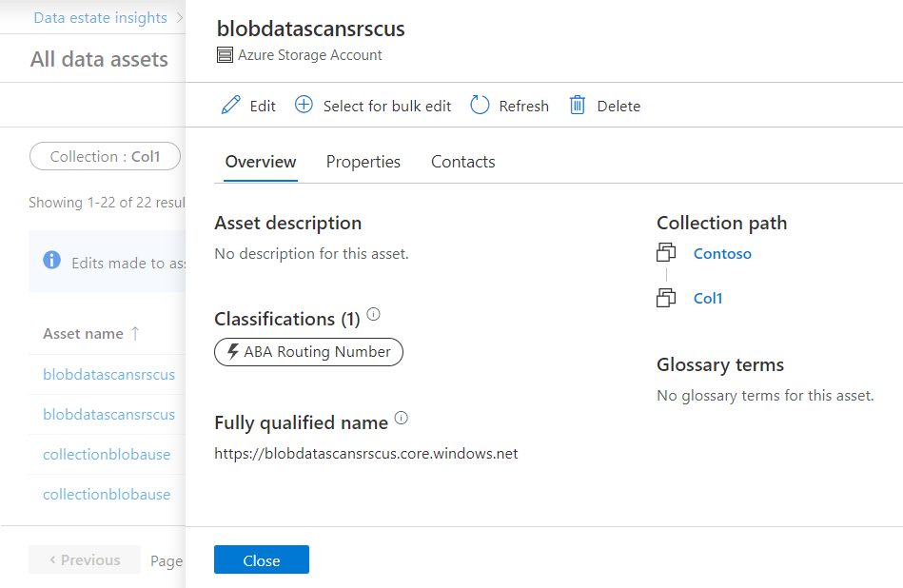Switch to the Properties tab

(x=363, y=162)
